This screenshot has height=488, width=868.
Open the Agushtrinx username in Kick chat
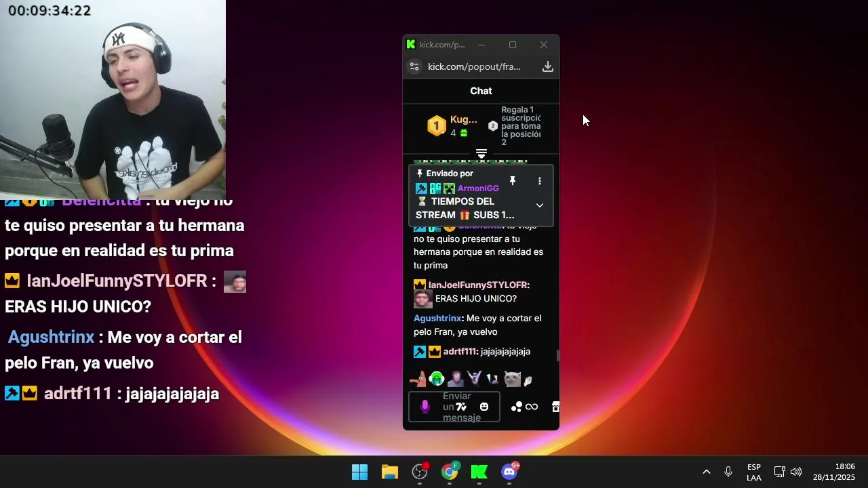(x=437, y=318)
